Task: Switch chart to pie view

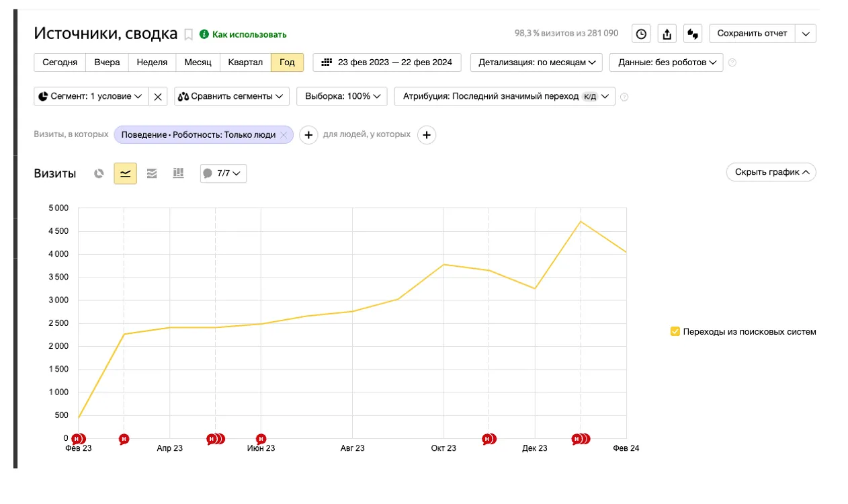Action: tap(99, 173)
